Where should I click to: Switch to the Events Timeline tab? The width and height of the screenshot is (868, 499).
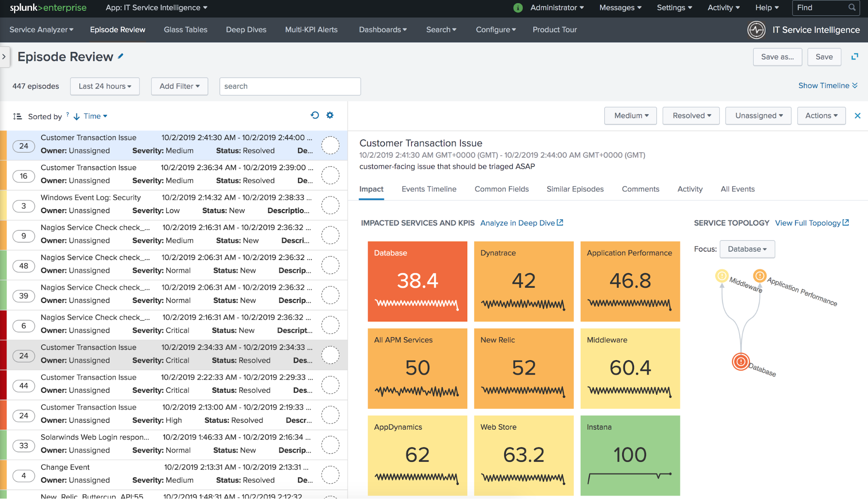[429, 189]
